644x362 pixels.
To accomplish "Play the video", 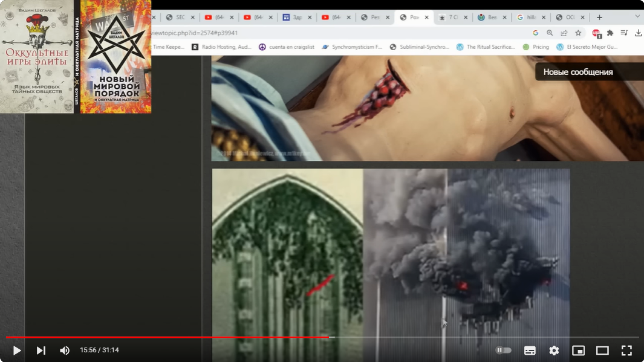I will [17, 350].
